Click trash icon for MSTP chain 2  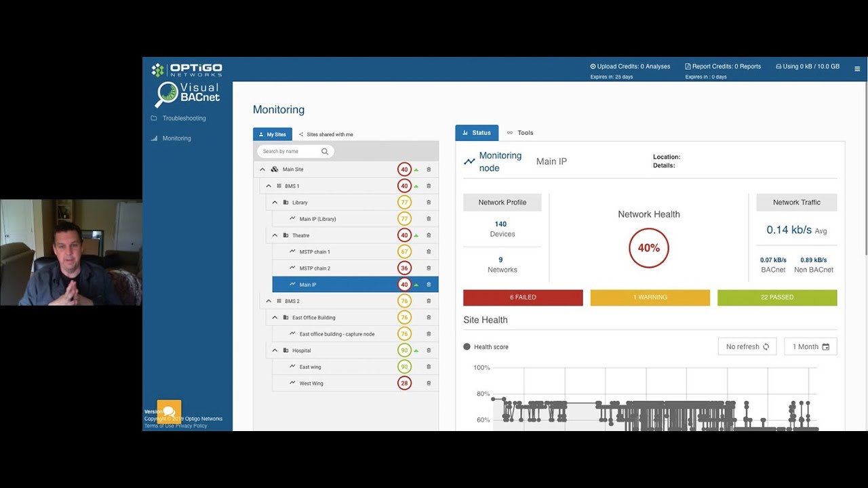click(x=429, y=268)
